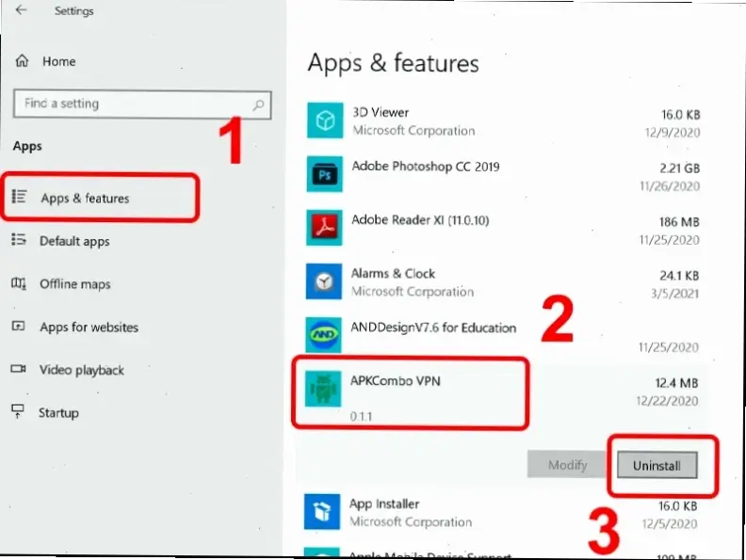This screenshot has width=746, height=560.
Task: Click the Apps & features page heading
Action: (x=393, y=63)
